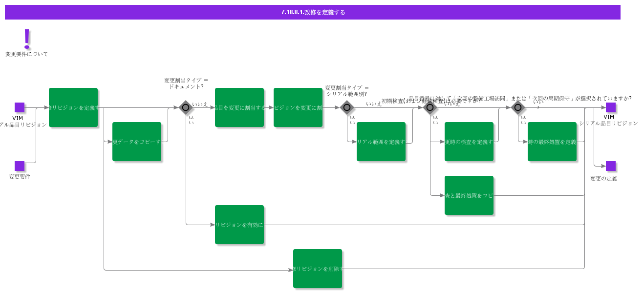Select the VIM end event square with the シリアル品目リビジョン label
Viewport: 644px width, 293px height.
(611, 107)
